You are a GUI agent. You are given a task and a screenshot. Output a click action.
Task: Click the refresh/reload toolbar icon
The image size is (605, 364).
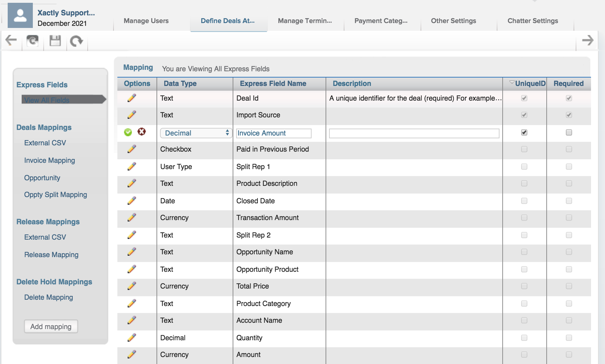point(32,41)
